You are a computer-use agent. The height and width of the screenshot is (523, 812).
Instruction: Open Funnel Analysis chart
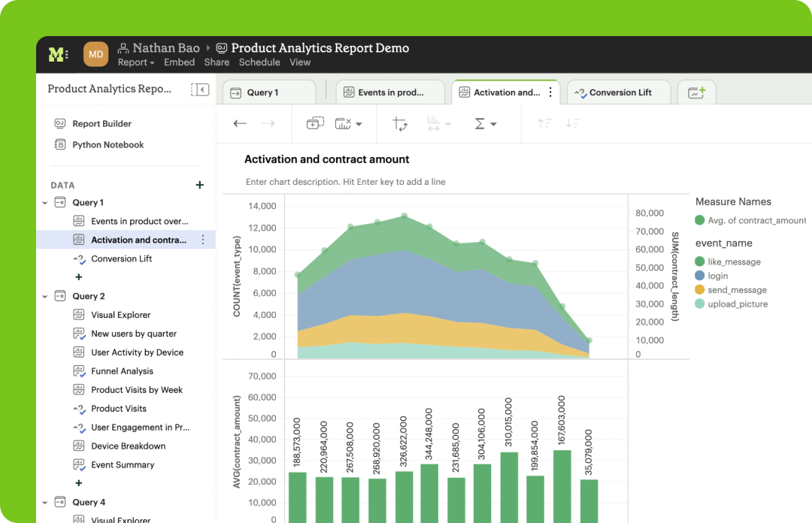tap(123, 371)
